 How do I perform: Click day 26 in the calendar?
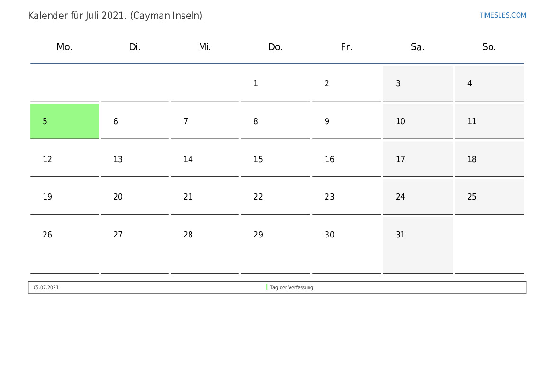[x=64, y=246]
